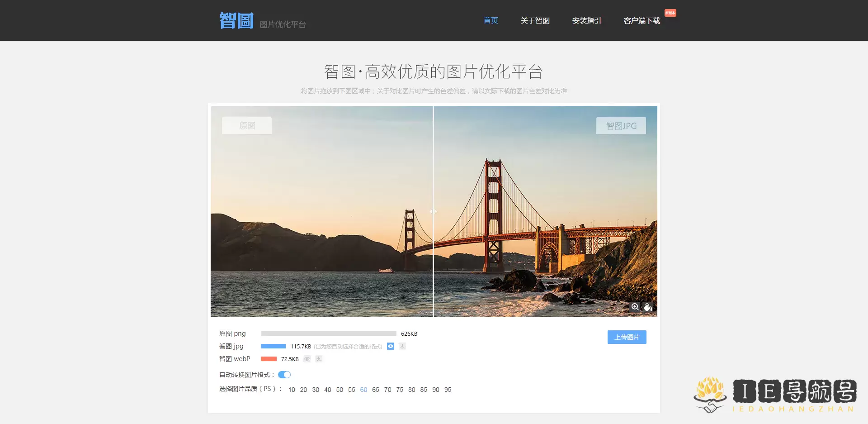Select image quality 55
Image resolution: width=868 pixels, height=424 pixels.
point(352,390)
